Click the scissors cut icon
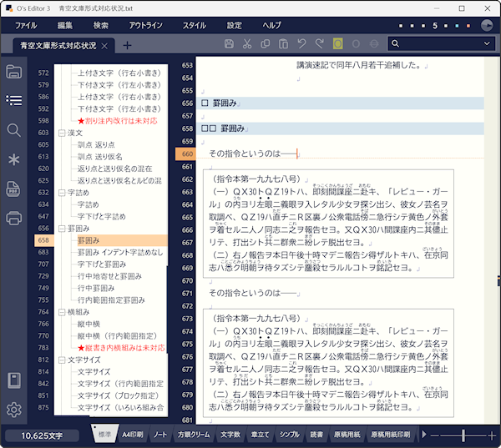Image resolution: width=501 pixels, height=448 pixels. coord(248,43)
